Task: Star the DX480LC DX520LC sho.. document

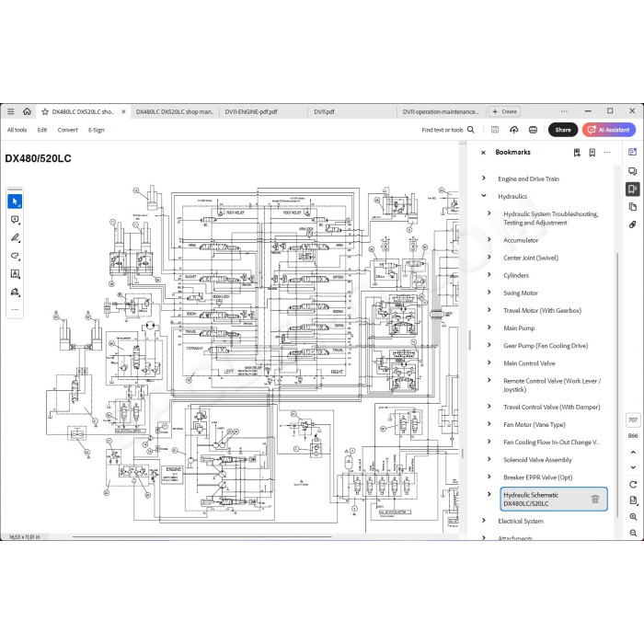Action: click(x=45, y=111)
